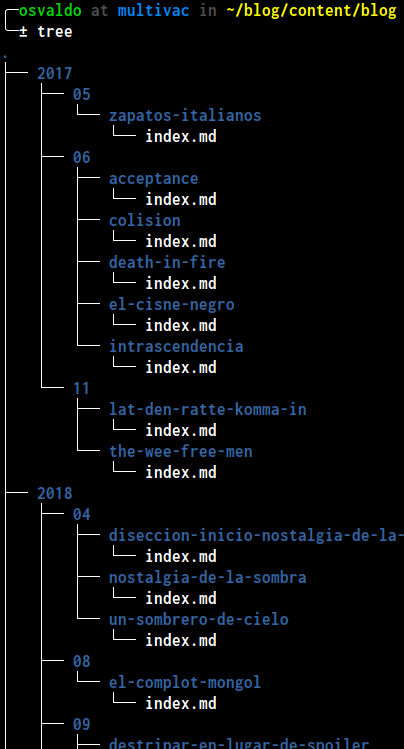
Task: Select the death-in-fire directory
Action: (x=167, y=263)
